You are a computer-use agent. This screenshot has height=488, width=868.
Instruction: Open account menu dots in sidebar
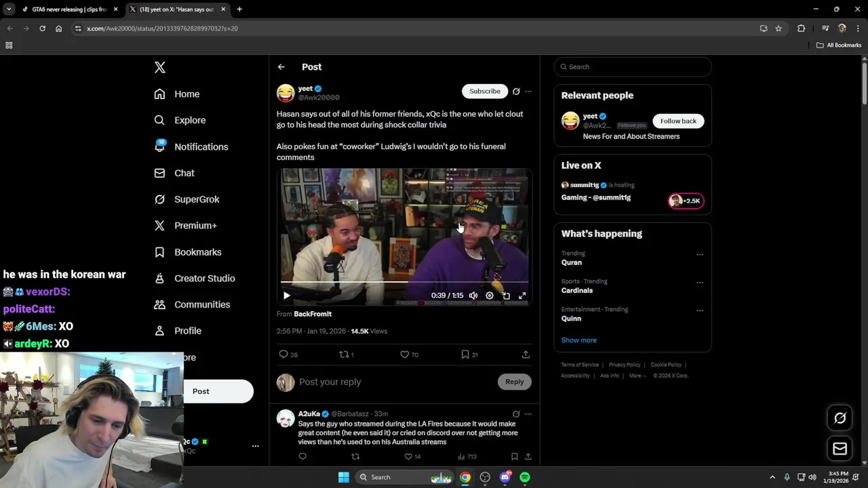pyautogui.click(x=256, y=446)
